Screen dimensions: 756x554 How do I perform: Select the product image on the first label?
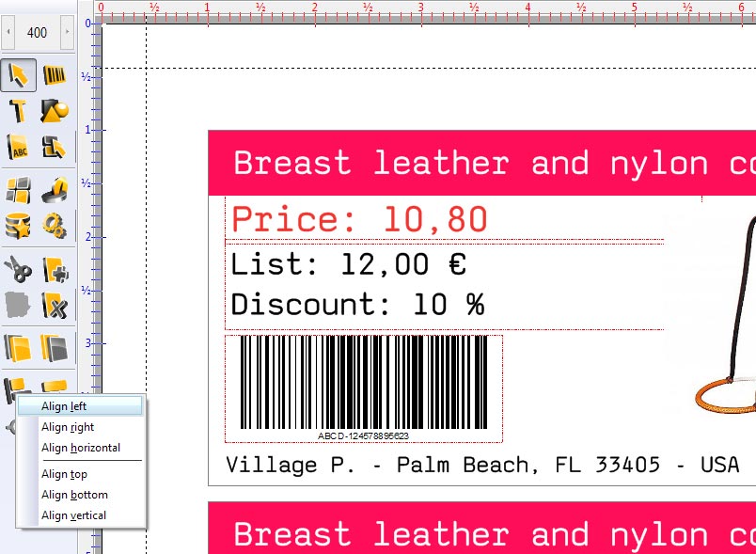coord(726,316)
